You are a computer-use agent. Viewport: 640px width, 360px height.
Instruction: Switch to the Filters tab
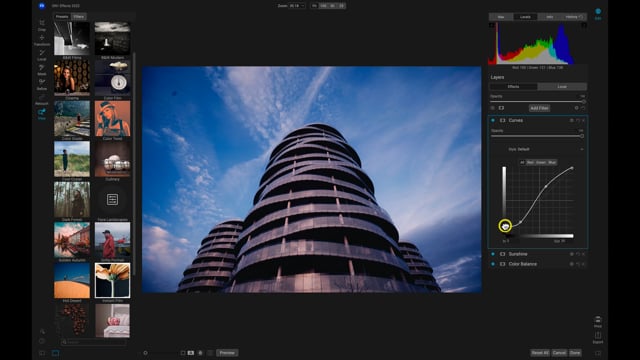click(x=79, y=17)
